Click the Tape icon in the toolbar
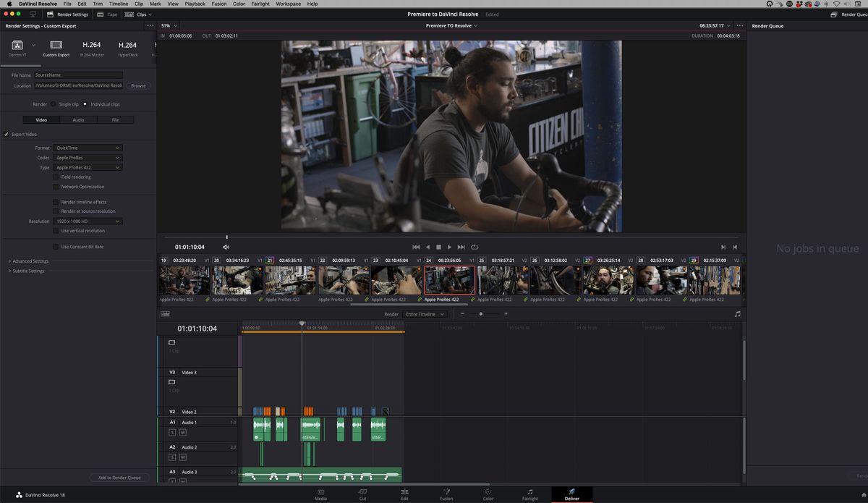Image resolution: width=868 pixels, height=503 pixels. [x=100, y=14]
